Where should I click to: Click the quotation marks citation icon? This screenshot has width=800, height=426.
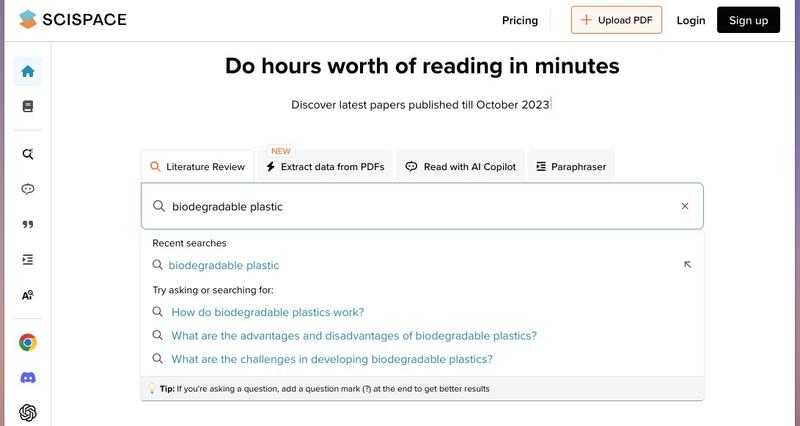pyautogui.click(x=28, y=224)
